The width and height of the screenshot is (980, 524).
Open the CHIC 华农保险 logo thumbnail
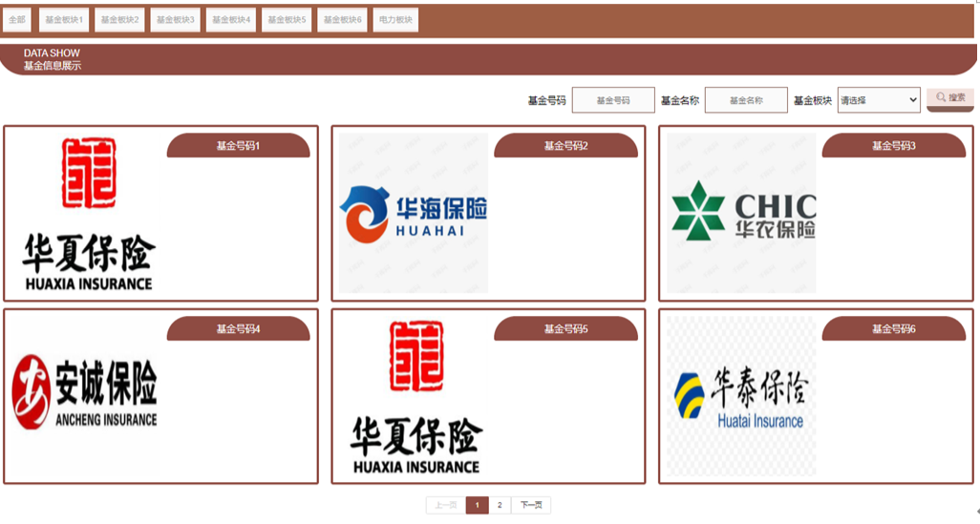[x=741, y=214]
